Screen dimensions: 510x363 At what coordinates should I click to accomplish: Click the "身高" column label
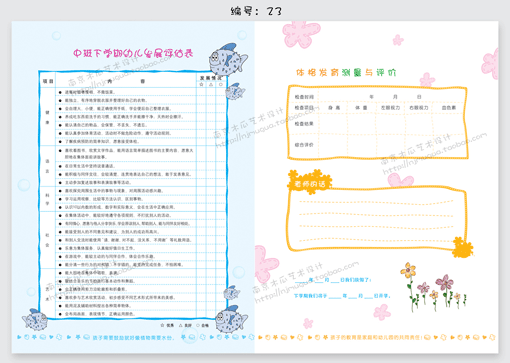click(334, 108)
